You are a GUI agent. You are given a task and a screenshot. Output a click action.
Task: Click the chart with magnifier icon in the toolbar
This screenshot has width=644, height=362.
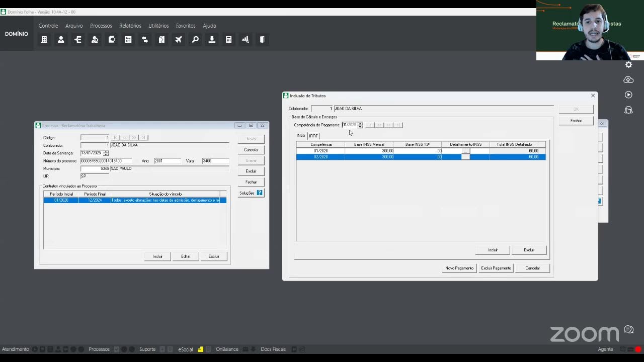click(246, 40)
